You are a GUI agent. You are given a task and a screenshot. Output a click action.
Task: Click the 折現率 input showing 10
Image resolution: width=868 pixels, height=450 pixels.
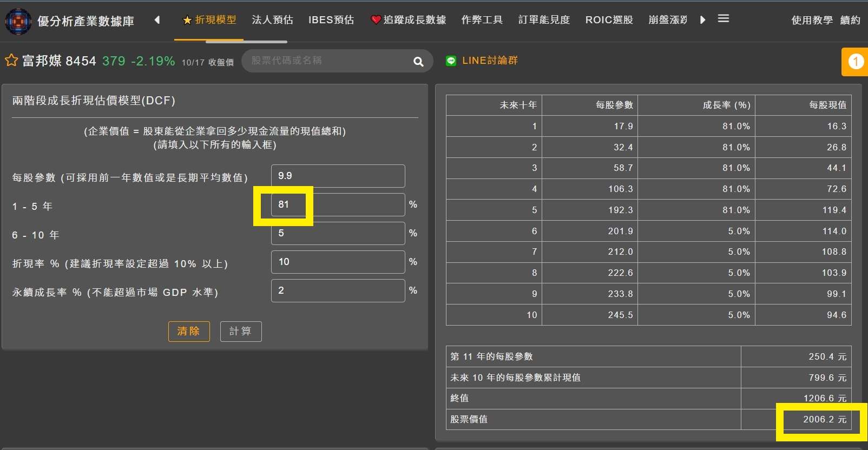pos(338,262)
